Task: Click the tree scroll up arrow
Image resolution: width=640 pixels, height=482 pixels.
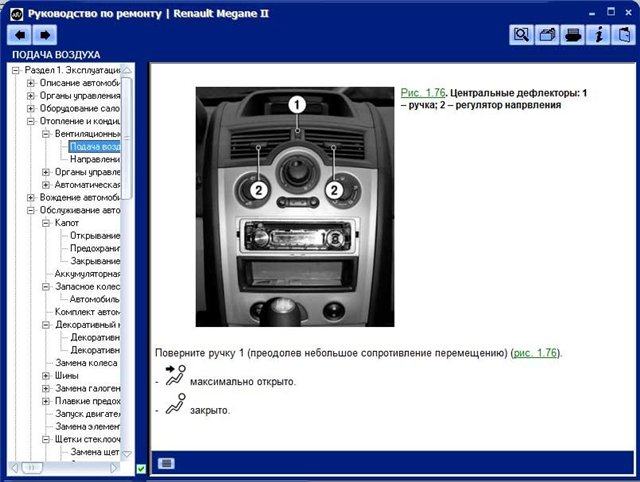Action: tap(127, 71)
